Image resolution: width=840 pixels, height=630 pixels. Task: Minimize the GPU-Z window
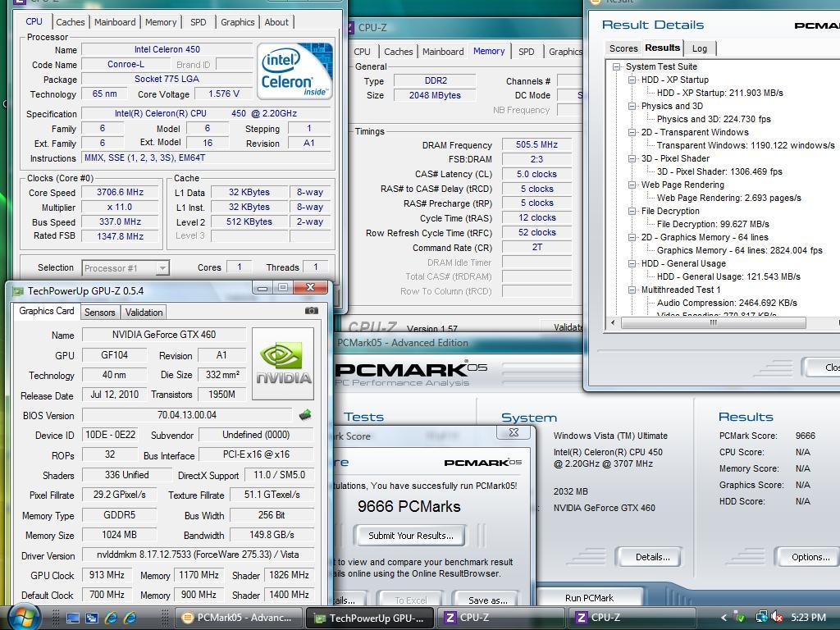(x=262, y=288)
